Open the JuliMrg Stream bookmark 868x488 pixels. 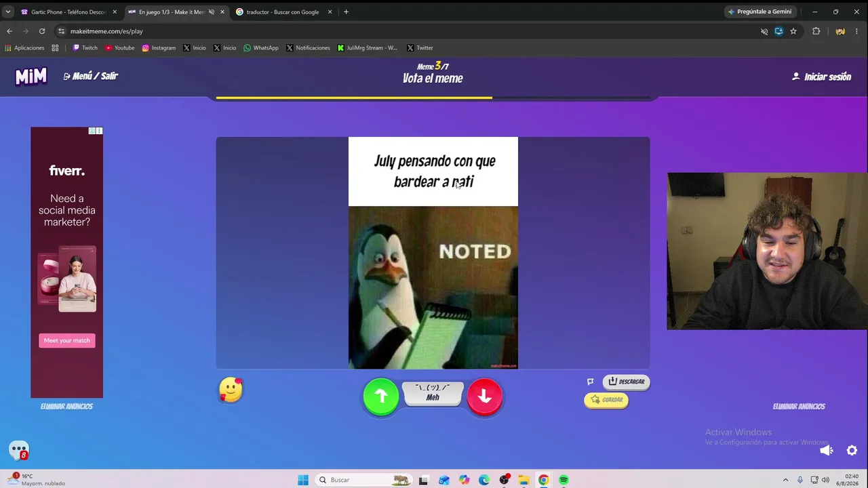(x=368, y=48)
